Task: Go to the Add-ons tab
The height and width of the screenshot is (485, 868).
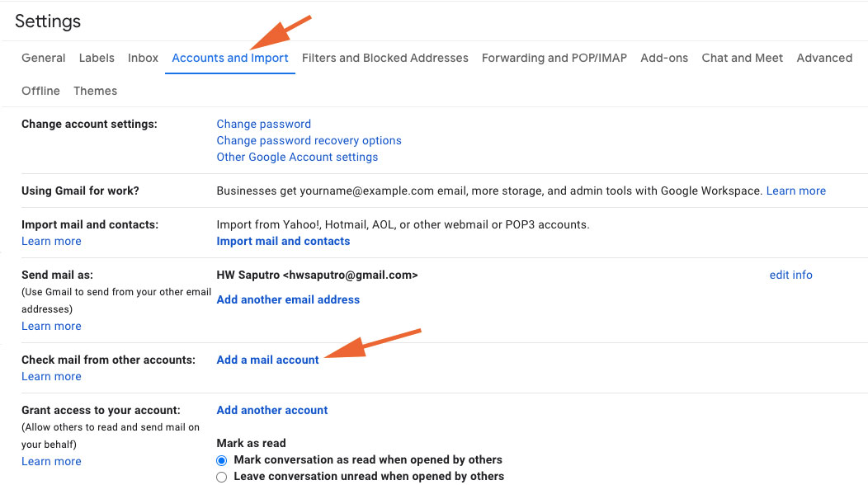Action: coord(664,58)
